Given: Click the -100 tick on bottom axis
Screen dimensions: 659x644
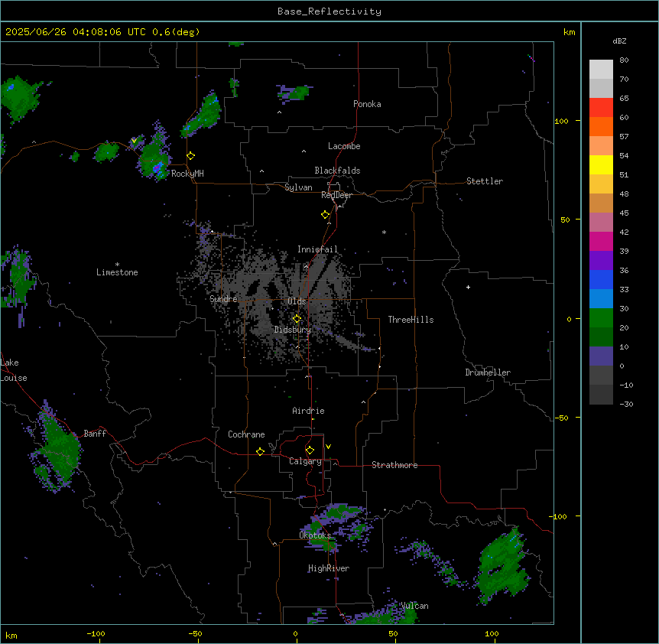Looking at the screenshot, I should (x=96, y=634).
